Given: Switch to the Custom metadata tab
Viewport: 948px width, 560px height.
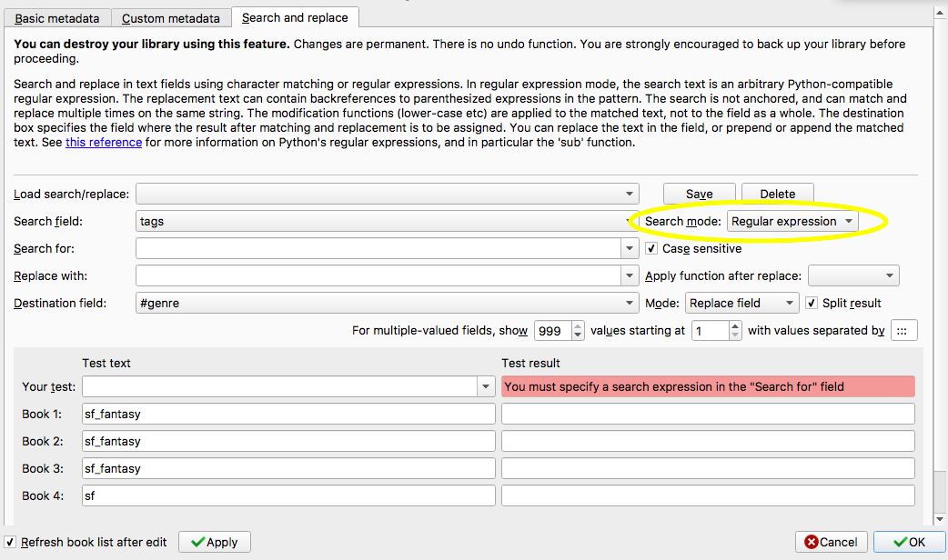Looking at the screenshot, I should click(x=170, y=18).
